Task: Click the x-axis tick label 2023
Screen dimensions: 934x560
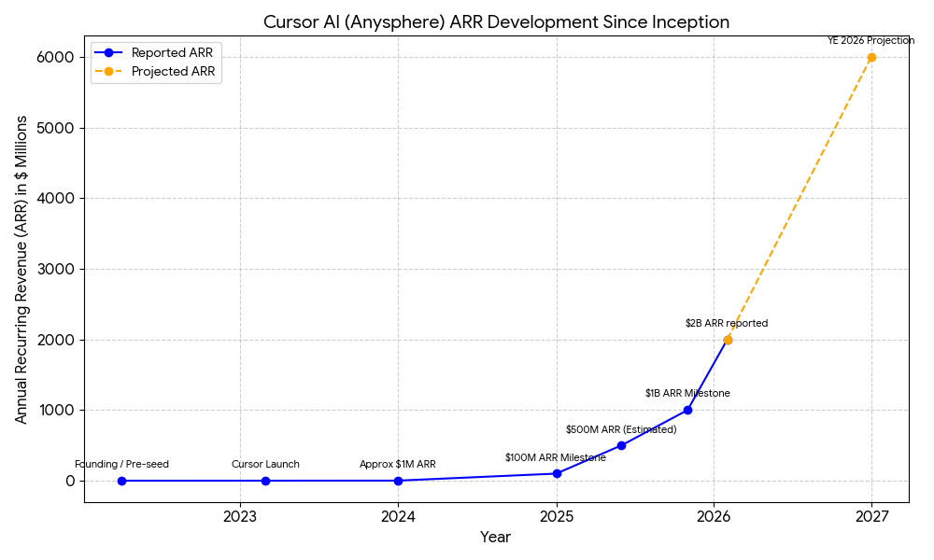Action: click(x=240, y=516)
